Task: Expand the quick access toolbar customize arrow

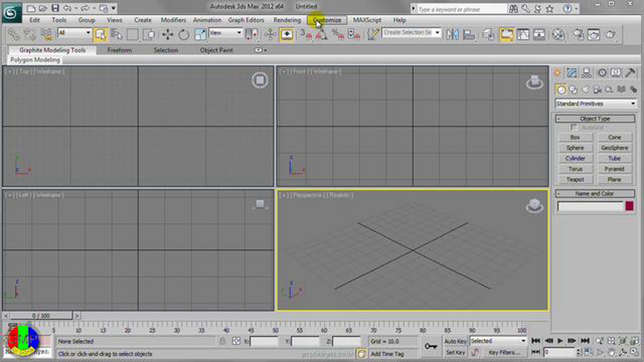Action: [x=114, y=8]
